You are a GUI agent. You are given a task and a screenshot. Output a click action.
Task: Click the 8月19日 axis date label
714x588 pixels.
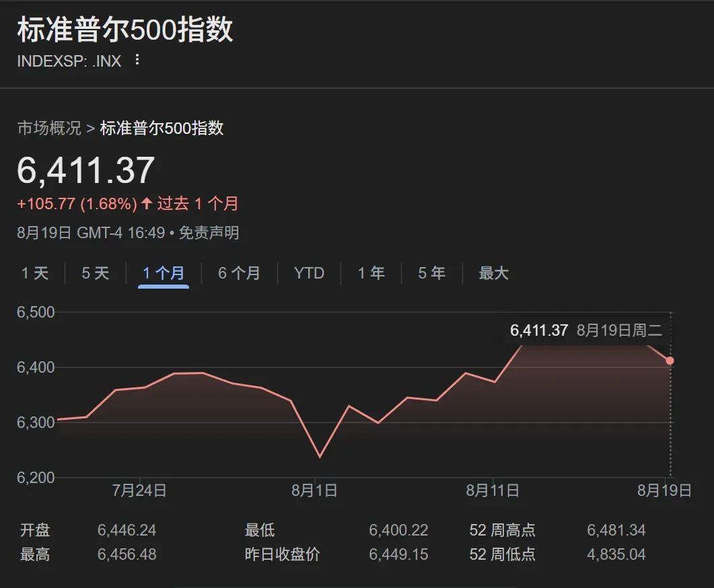point(664,490)
